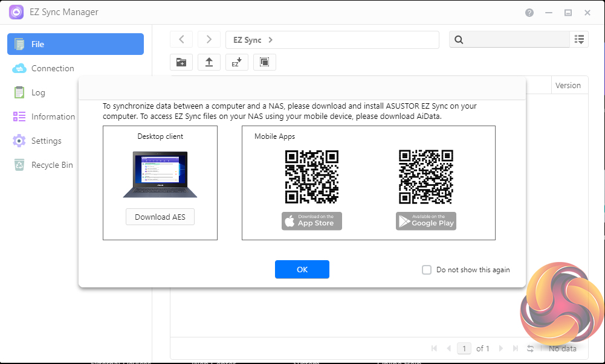Viewport: 605px width, 364px height.
Task: Go to the next page arrow
Action: (x=501, y=348)
